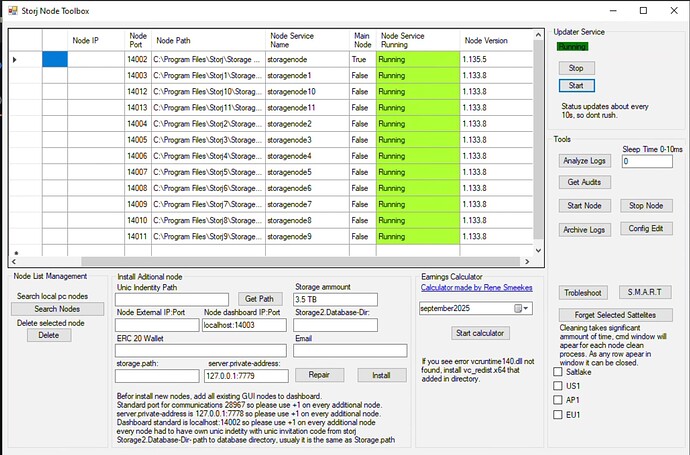Select storagenode10 service name cell
The image size is (690, 455).
point(308,92)
